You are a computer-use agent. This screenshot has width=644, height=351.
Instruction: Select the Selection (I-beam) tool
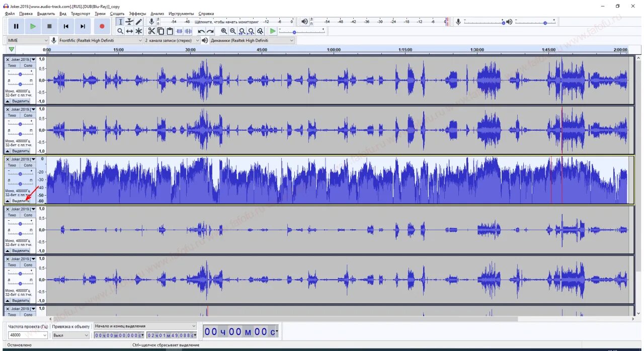[x=120, y=22]
